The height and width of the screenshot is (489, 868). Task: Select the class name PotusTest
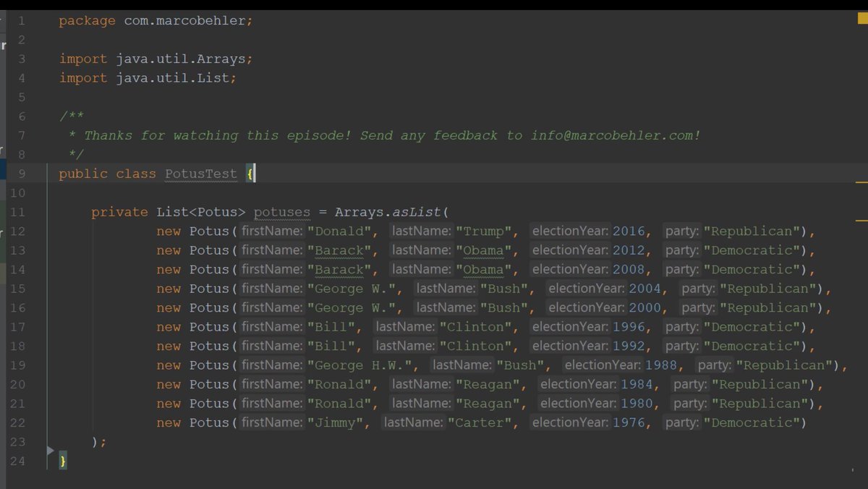pyautogui.click(x=201, y=174)
